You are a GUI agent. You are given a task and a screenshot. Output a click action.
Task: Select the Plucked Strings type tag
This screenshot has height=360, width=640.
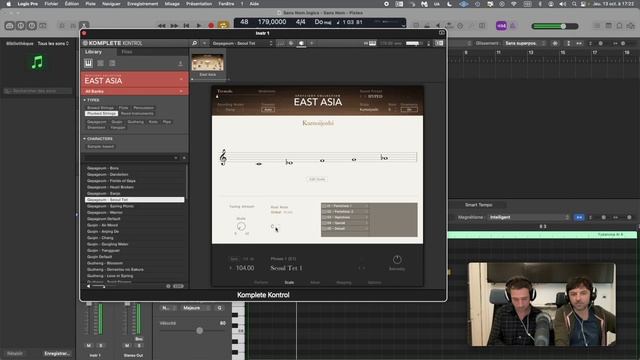[x=101, y=113]
